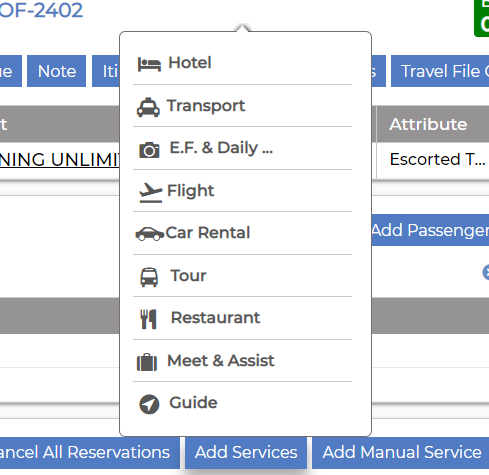Click the suitcase icon for Meet & Assist
489x475 pixels.
tap(147, 362)
